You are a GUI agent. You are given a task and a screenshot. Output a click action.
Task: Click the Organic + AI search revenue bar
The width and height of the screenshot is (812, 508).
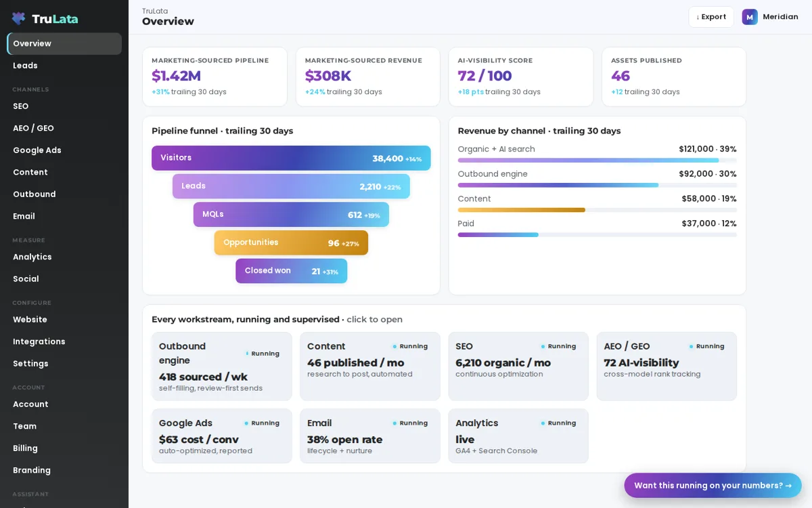coord(597,161)
